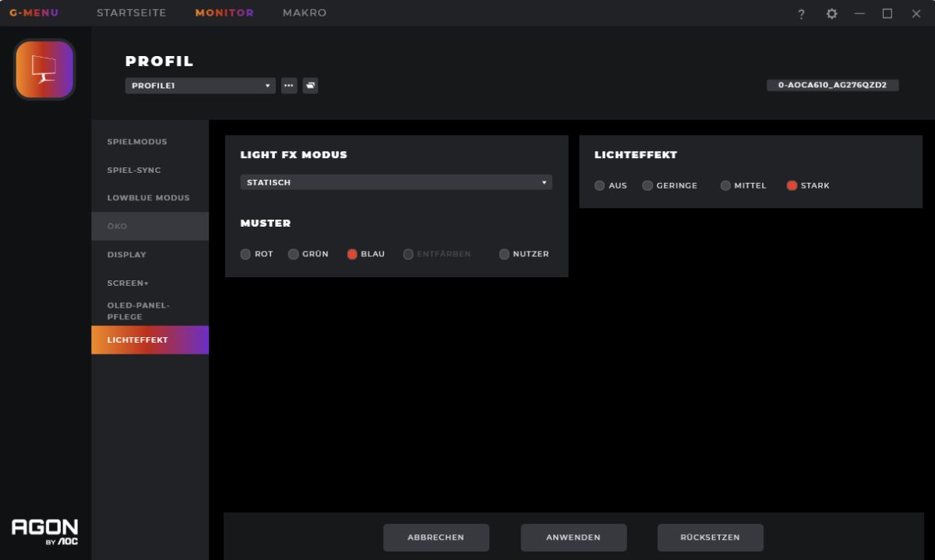Open the SPIELMODUS sidebar section
The width and height of the screenshot is (935, 560).
[x=137, y=142]
